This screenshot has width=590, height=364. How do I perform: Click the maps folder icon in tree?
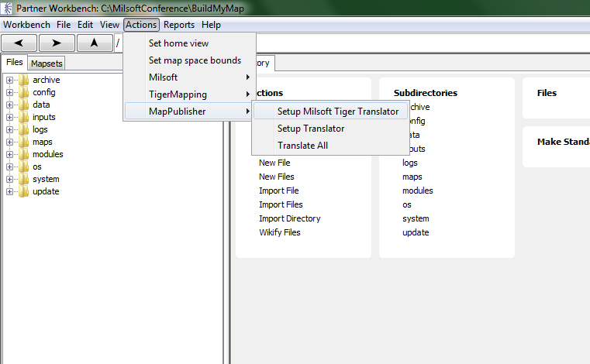[24, 142]
